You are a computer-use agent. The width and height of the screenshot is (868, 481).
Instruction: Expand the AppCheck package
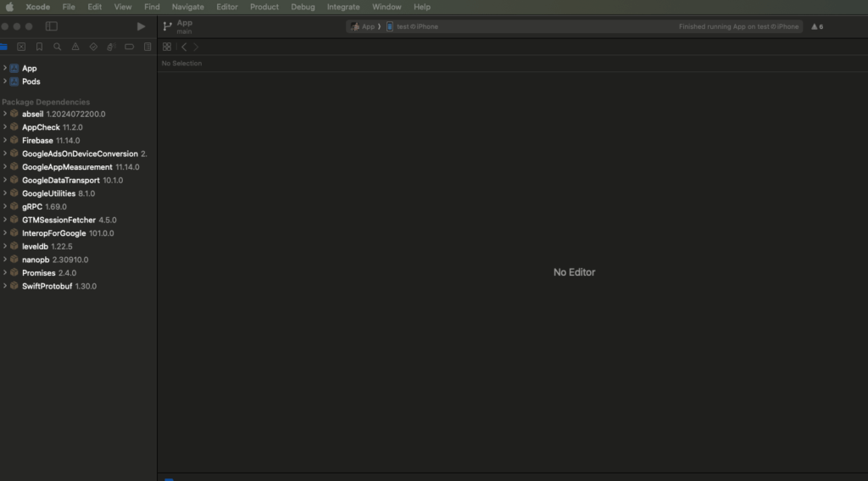[x=4, y=127]
